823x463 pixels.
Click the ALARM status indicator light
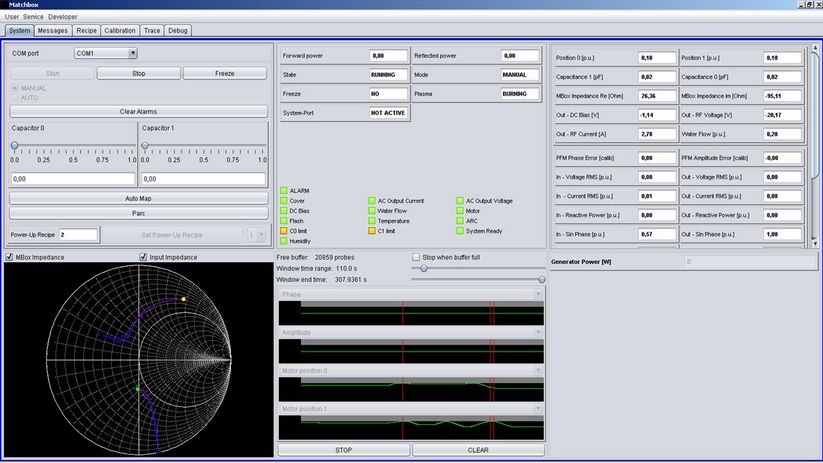284,190
